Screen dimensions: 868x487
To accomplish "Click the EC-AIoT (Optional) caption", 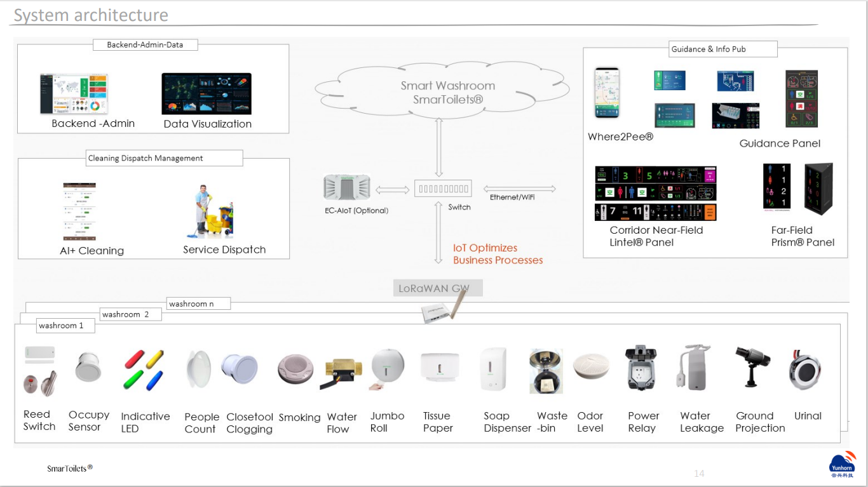I will pyautogui.click(x=356, y=210).
